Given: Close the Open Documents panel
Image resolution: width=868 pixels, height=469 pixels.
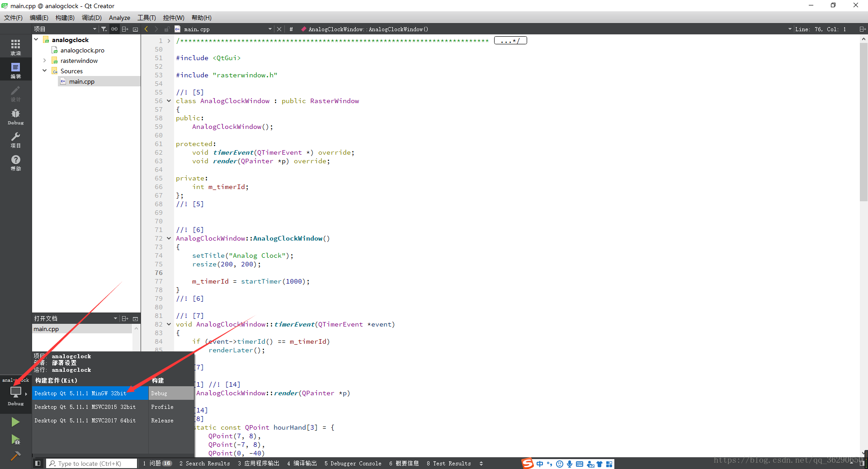Looking at the screenshot, I should (135, 318).
